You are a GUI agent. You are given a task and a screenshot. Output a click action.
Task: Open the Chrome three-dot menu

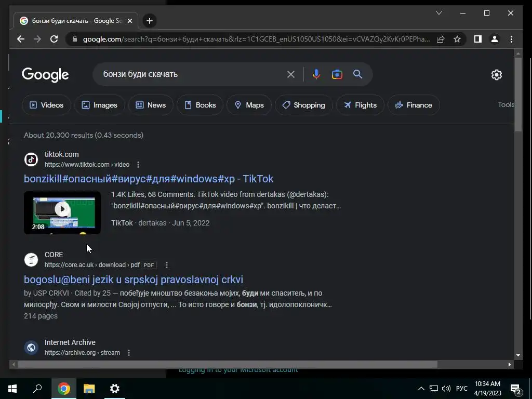[511, 39]
